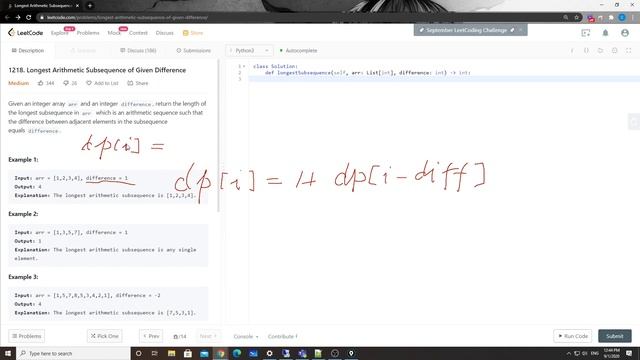Image resolution: width=640 pixels, height=360 pixels.
Task: Dismiss the September LeetCoding Challenge banner
Action: (x=521, y=30)
